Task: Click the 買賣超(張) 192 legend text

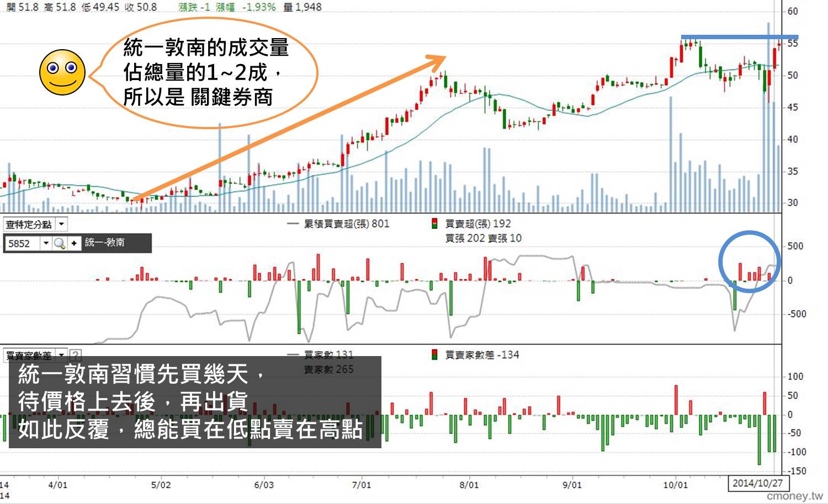Action: pos(478,224)
